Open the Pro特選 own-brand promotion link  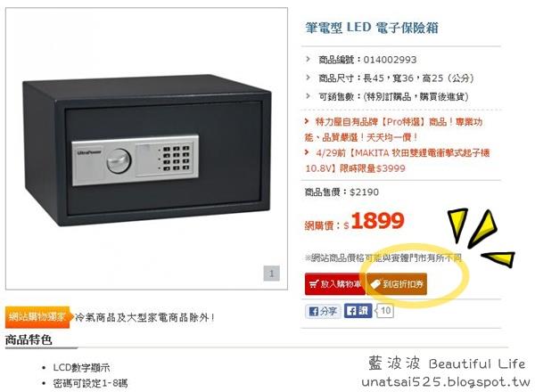(x=393, y=129)
